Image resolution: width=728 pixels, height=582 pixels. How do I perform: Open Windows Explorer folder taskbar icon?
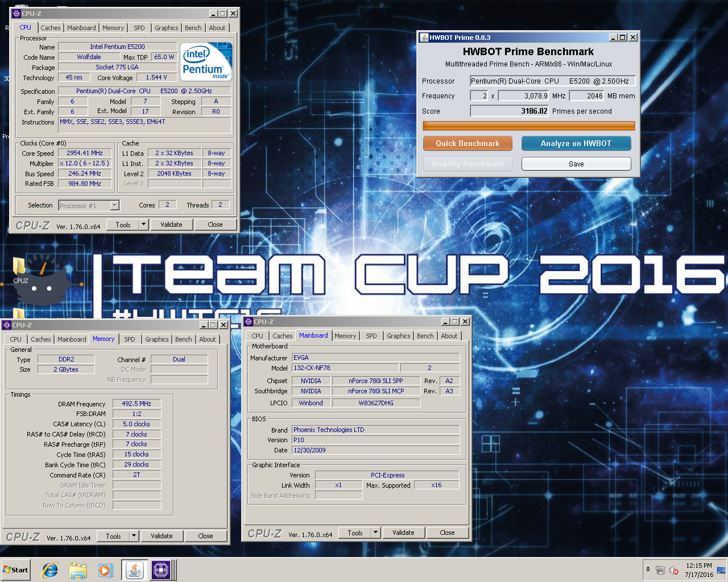pyautogui.click(x=78, y=570)
